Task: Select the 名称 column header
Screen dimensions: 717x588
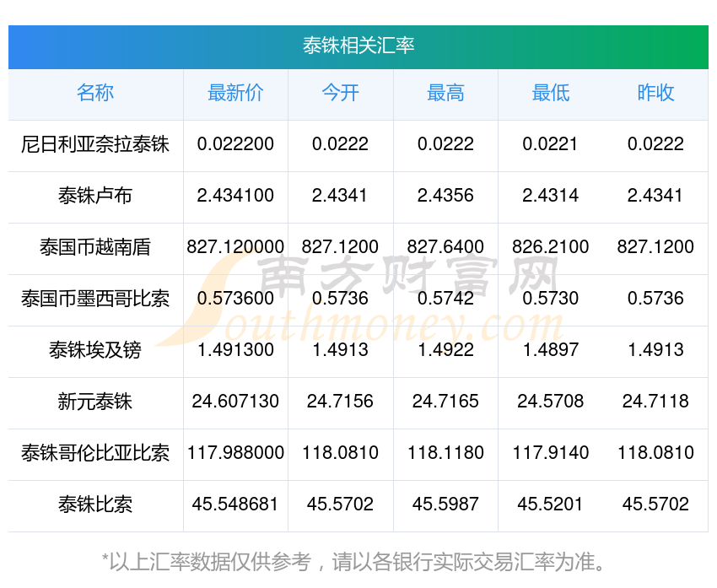Action: click(x=95, y=93)
